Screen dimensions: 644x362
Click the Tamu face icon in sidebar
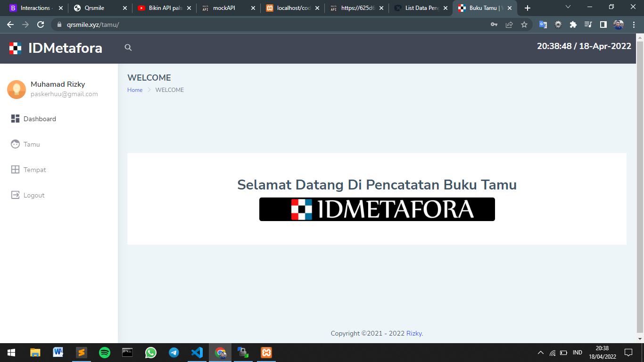pyautogui.click(x=15, y=144)
